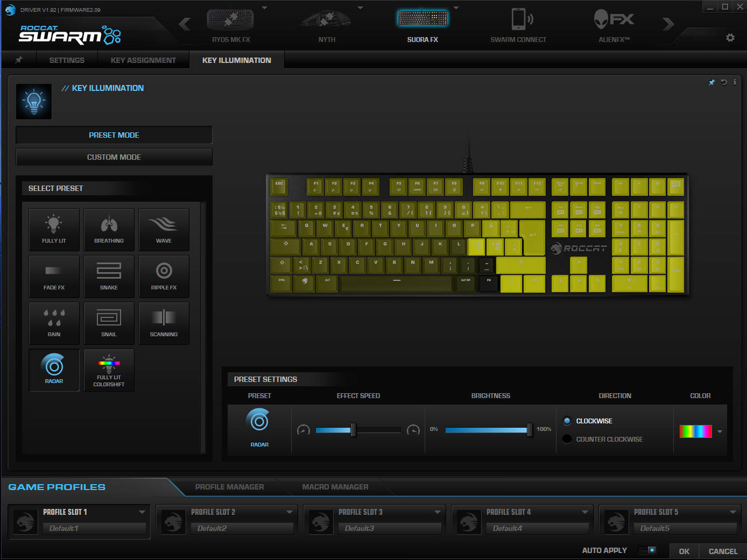The height and width of the screenshot is (560, 747).
Task: Go to next device with right arrow
Action: click(x=668, y=24)
